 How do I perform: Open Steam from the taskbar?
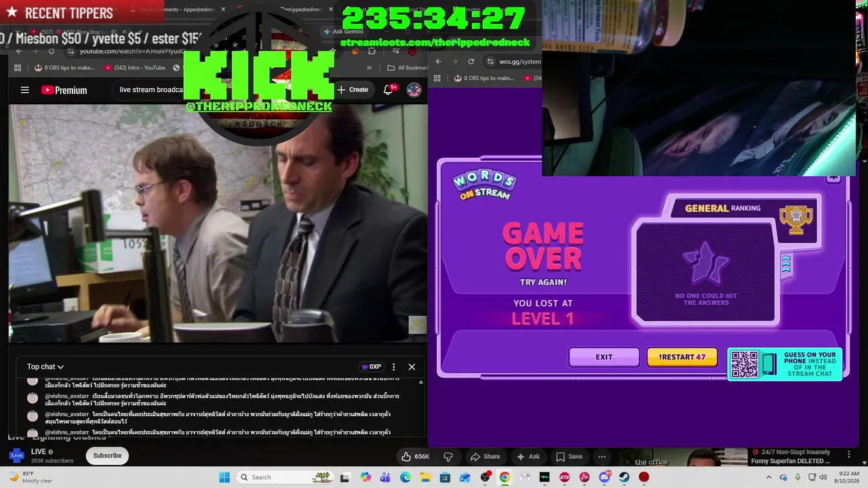624,477
